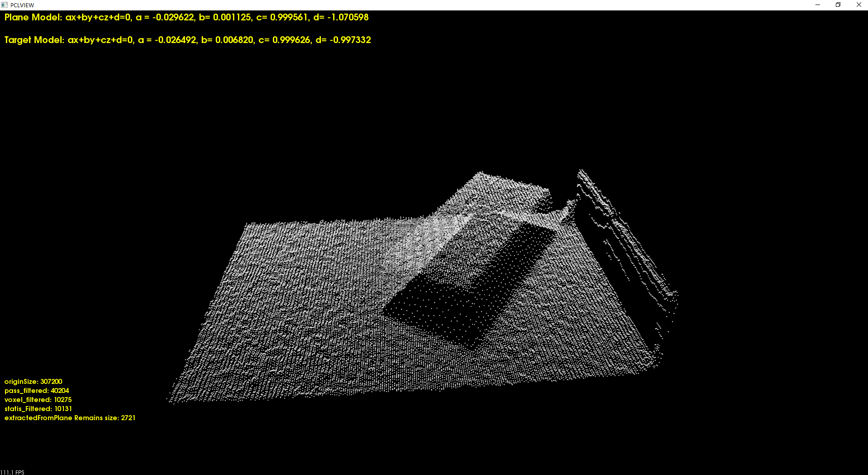Click the 'voxel_filtered: 10275' text
The height and width of the screenshot is (475, 868).
coord(38,400)
